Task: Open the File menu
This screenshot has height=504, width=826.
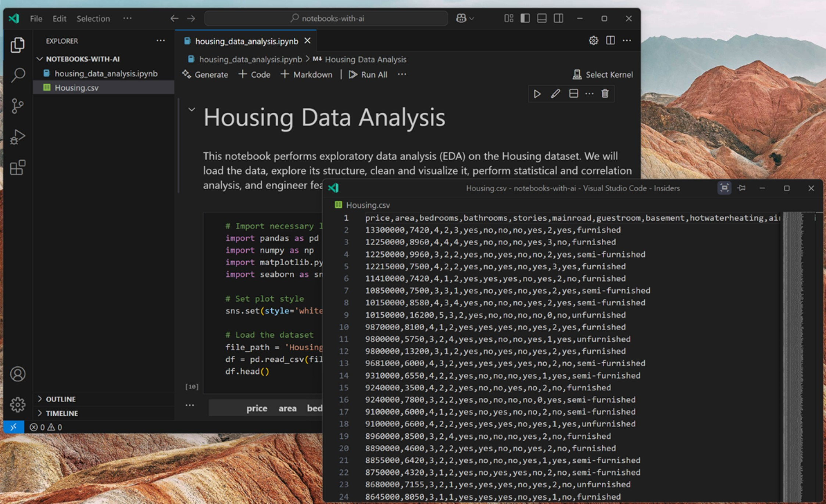Action: tap(36, 18)
